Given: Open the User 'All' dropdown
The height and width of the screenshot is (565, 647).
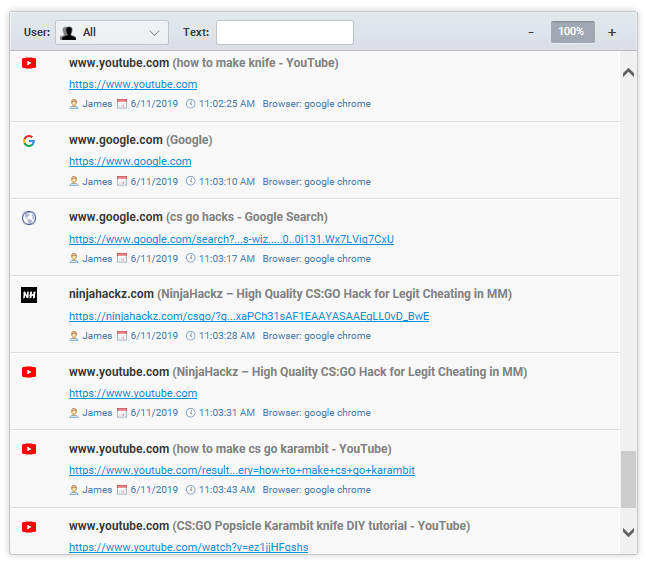Looking at the screenshot, I should (112, 32).
